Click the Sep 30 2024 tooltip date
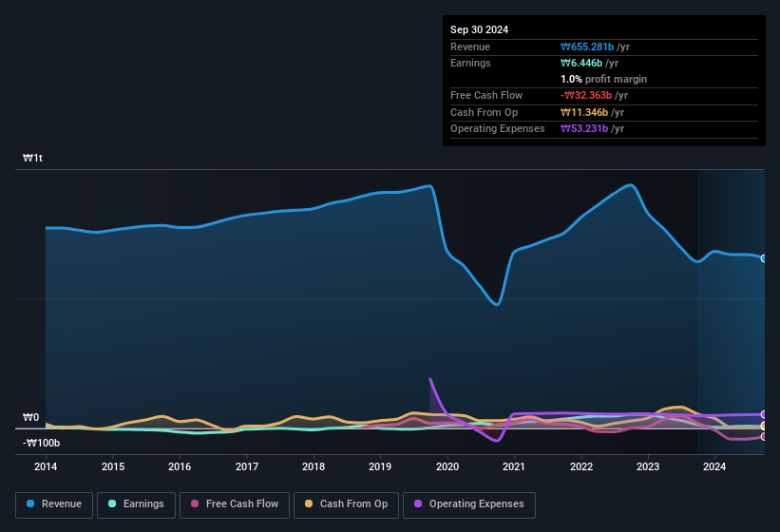Viewport: 780px width, 532px height. click(x=479, y=29)
